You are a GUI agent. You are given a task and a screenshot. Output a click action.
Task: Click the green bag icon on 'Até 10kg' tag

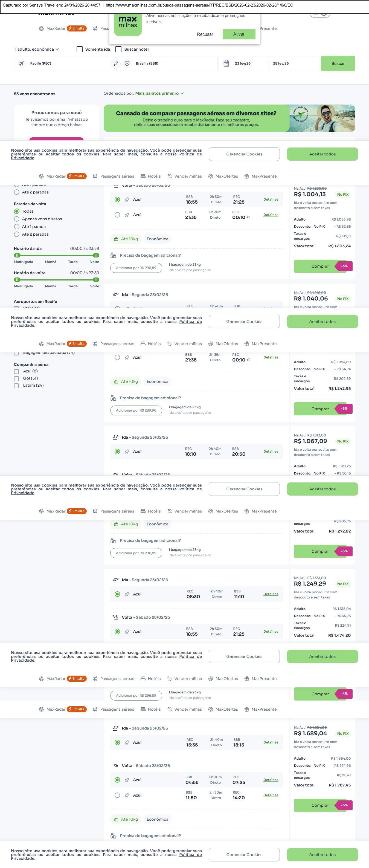[x=116, y=239]
